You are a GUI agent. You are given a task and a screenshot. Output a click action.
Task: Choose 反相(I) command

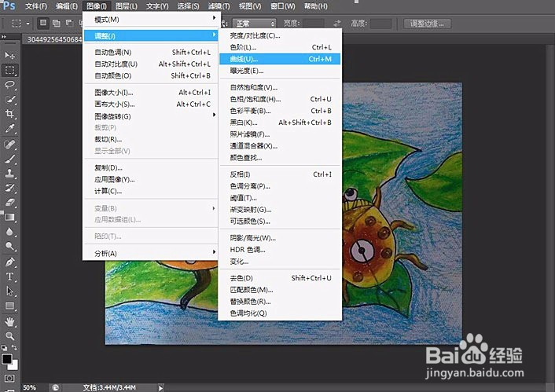click(280, 174)
